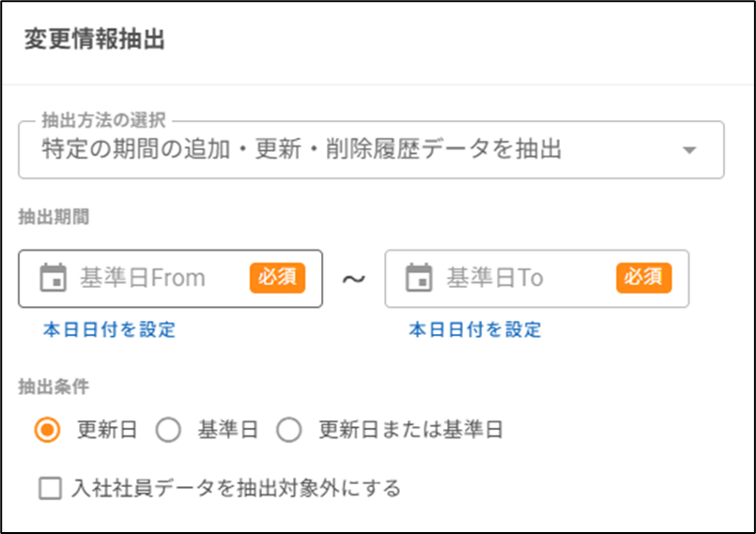
Task: Select the 基準日 radio button
Action: 168,431
